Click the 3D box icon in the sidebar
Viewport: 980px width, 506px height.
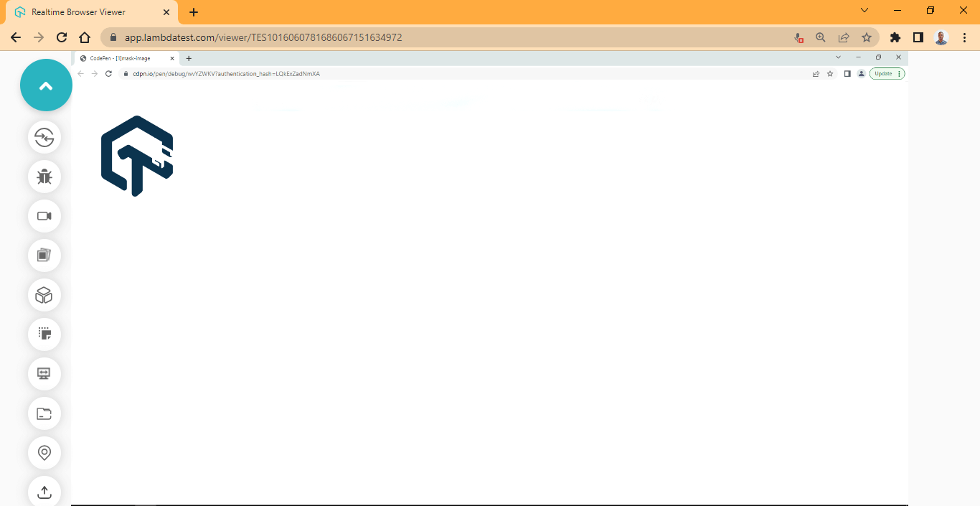click(x=44, y=295)
